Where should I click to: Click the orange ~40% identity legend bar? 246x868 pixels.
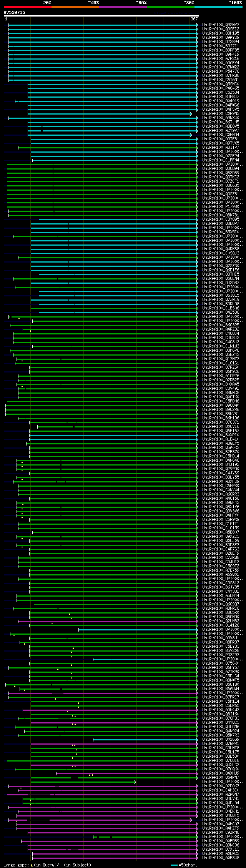[75, 7]
